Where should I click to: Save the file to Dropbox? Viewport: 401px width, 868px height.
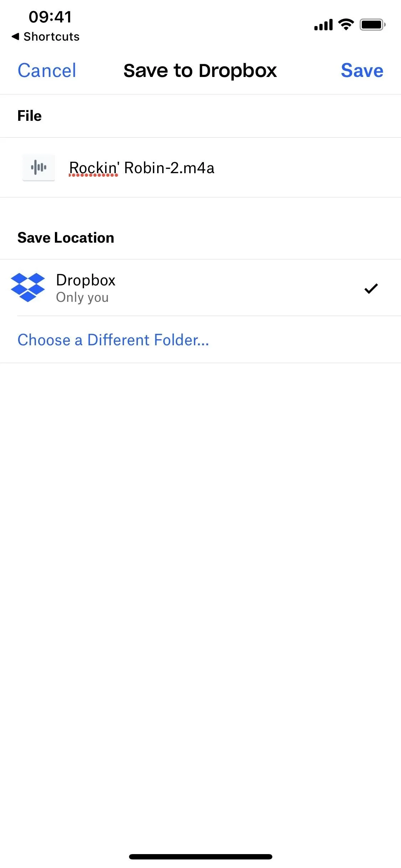pos(362,70)
